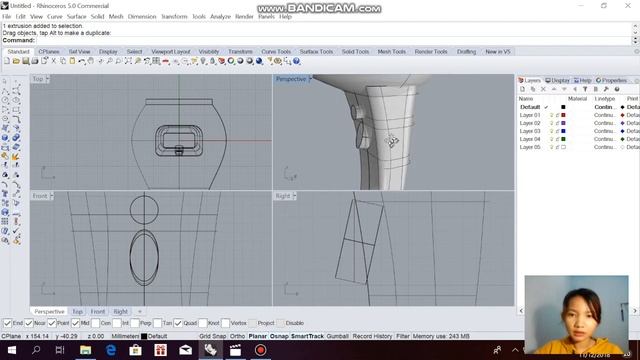Click Layer 01 red color swatch

(x=563, y=115)
